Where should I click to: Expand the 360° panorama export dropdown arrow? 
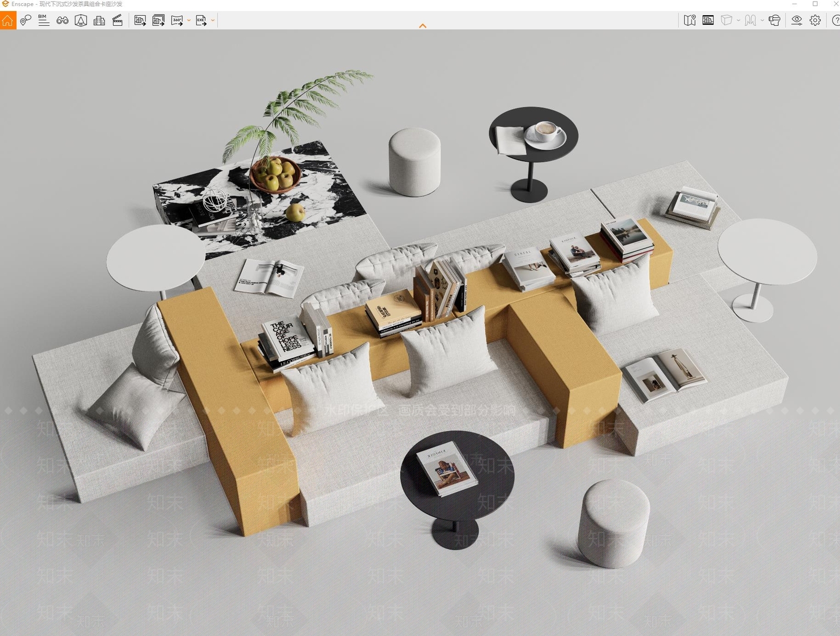click(188, 20)
